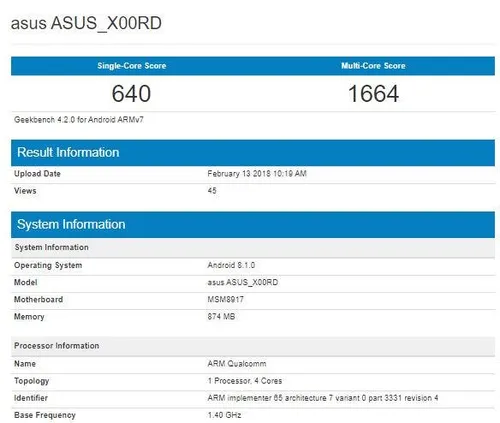
Task: Click the multi-core value 1664
Action: (373, 93)
